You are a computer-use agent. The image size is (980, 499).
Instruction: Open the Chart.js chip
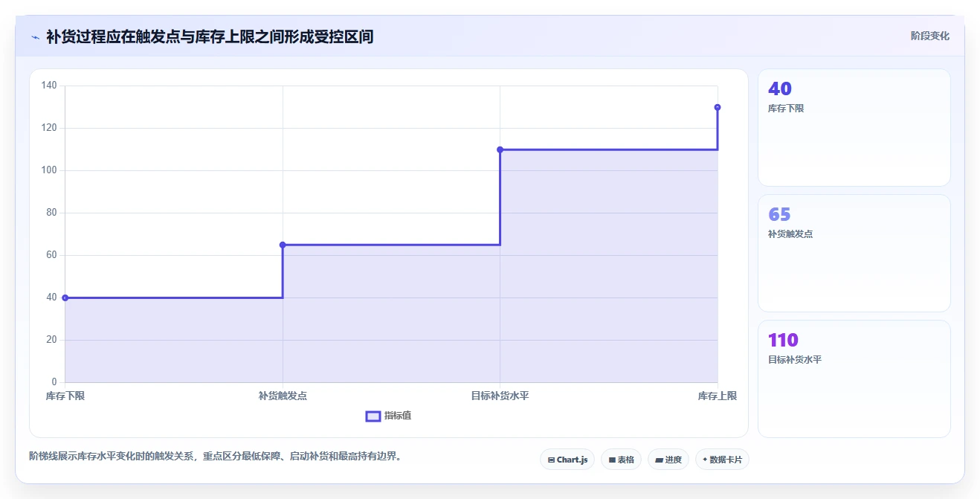click(567, 460)
